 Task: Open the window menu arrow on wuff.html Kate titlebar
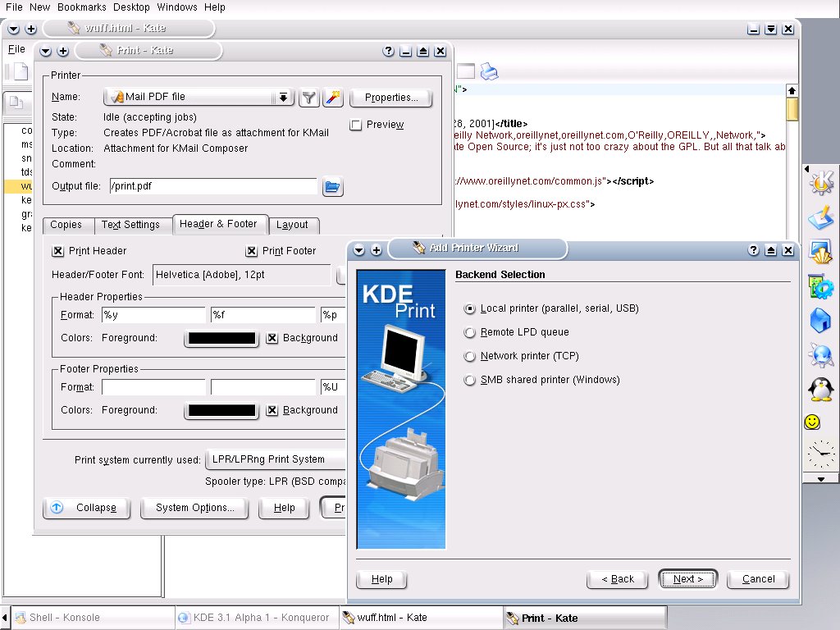pyautogui.click(x=13, y=29)
